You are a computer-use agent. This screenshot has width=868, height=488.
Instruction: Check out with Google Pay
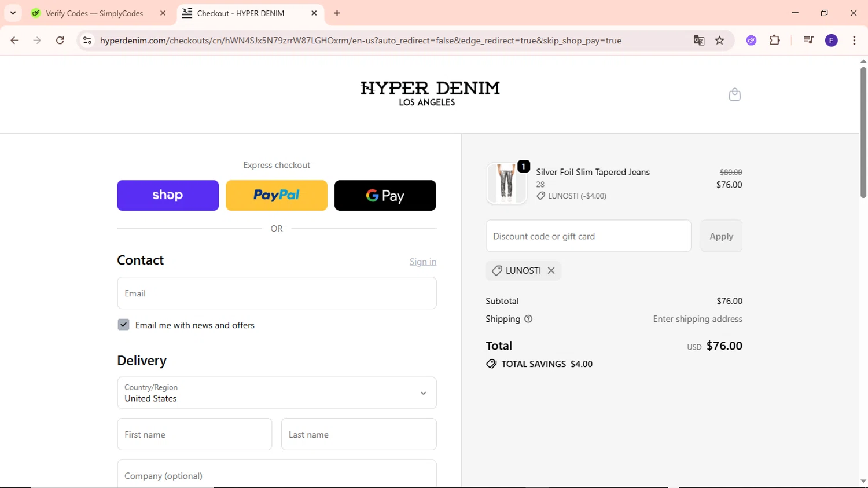(x=385, y=195)
